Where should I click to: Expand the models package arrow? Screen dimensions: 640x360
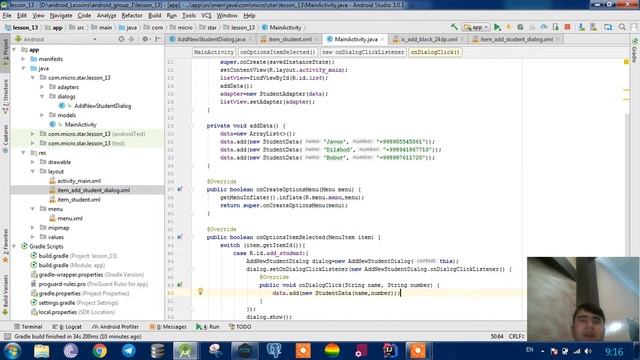(42, 115)
